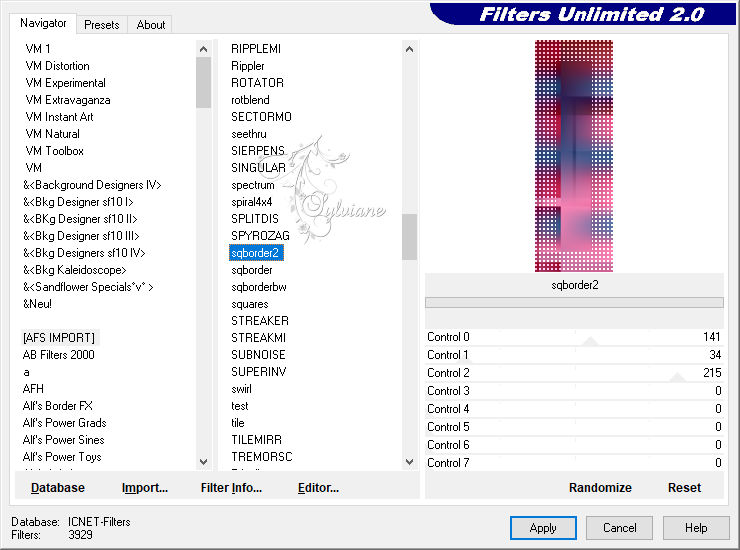Image resolution: width=740 pixels, height=550 pixels.
Task: Choose STREAKER filter
Action: point(260,321)
